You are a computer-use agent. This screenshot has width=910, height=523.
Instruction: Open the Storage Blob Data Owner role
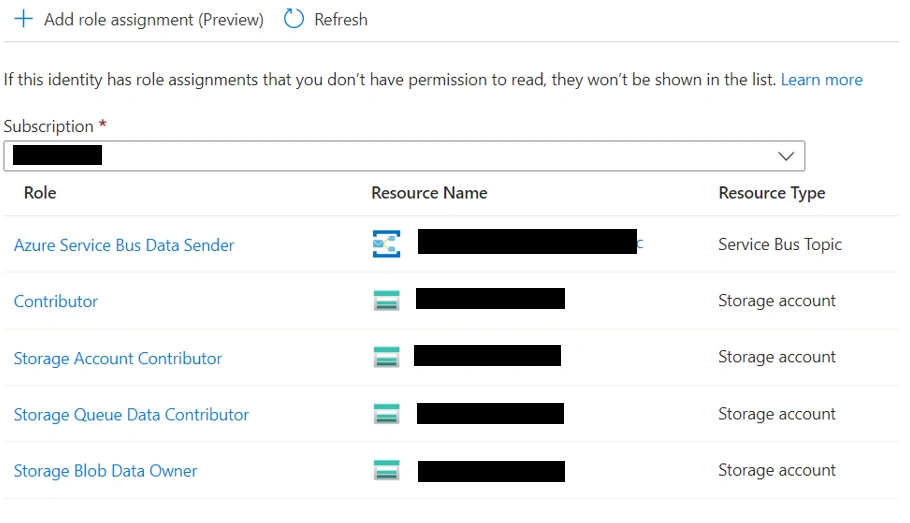click(x=106, y=471)
